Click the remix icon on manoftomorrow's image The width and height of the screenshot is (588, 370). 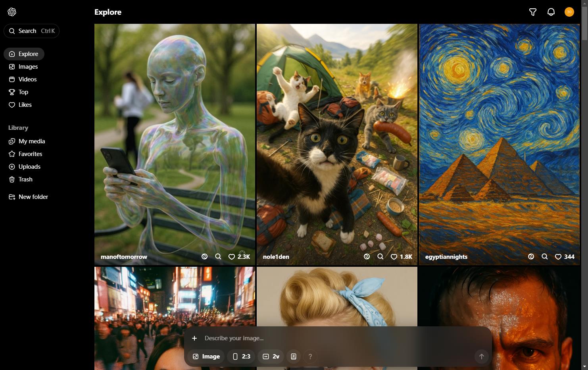[x=204, y=257]
